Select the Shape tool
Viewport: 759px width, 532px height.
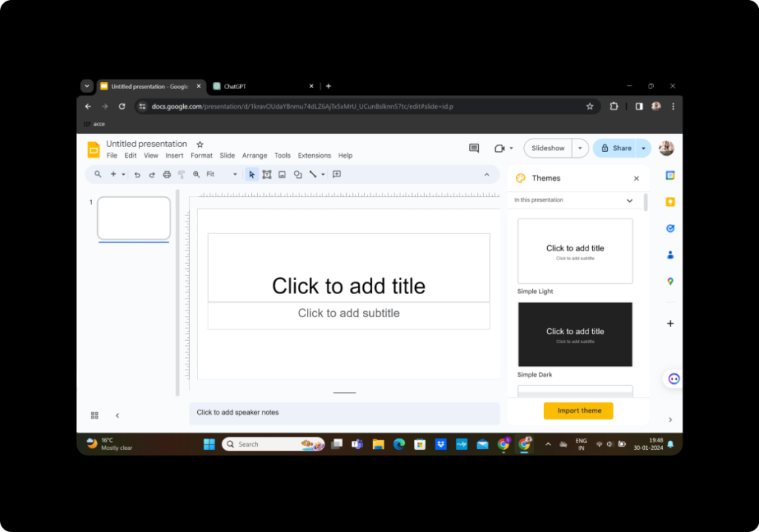(x=298, y=175)
